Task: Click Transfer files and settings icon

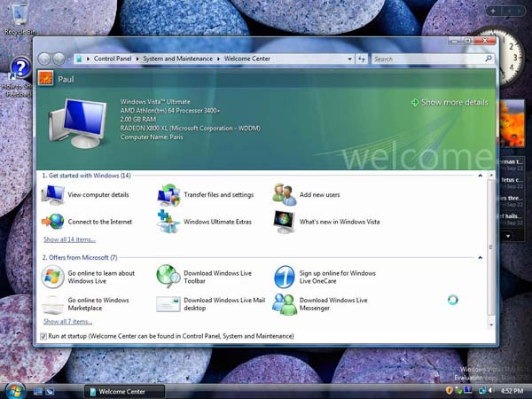Action: (x=168, y=194)
